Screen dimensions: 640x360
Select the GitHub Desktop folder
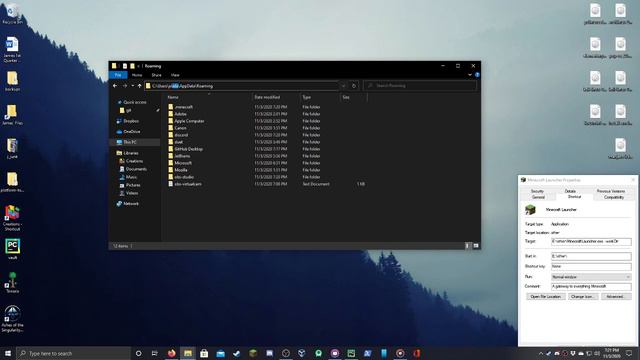(x=188, y=149)
